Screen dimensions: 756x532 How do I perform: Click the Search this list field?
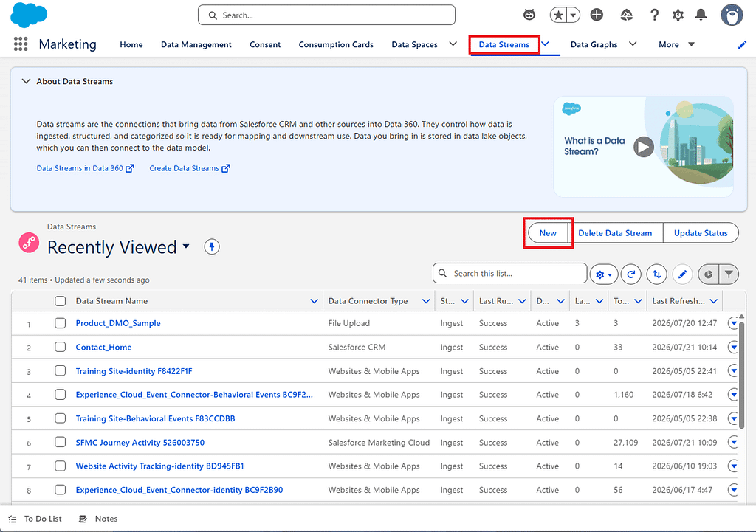[509, 273]
